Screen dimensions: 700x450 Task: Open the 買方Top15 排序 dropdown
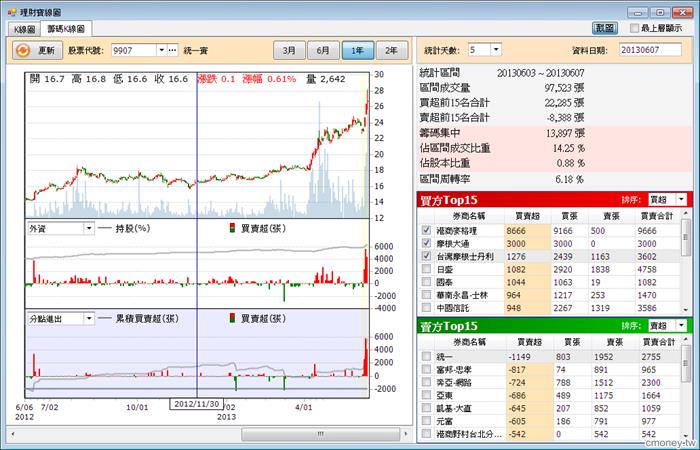pos(682,200)
